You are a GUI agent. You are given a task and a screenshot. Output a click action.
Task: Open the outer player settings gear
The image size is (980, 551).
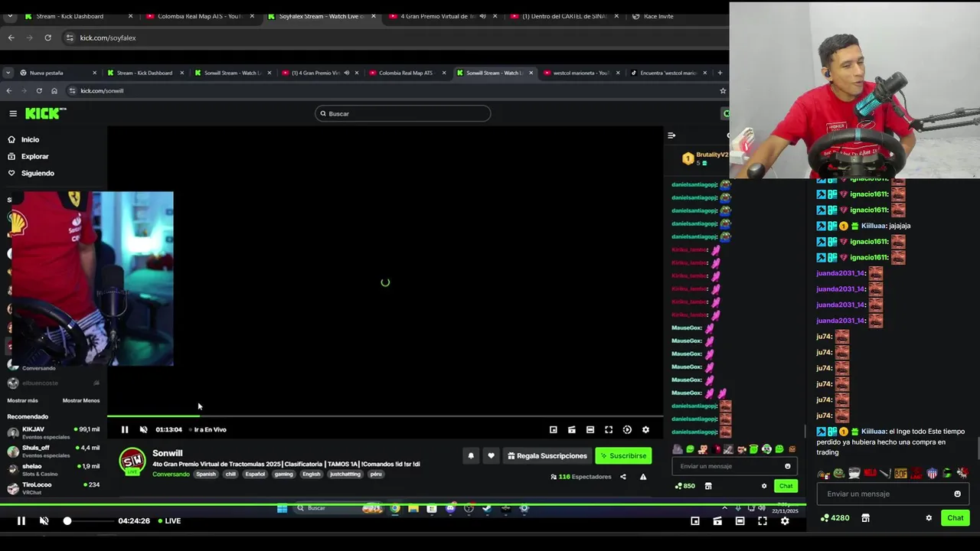point(785,520)
